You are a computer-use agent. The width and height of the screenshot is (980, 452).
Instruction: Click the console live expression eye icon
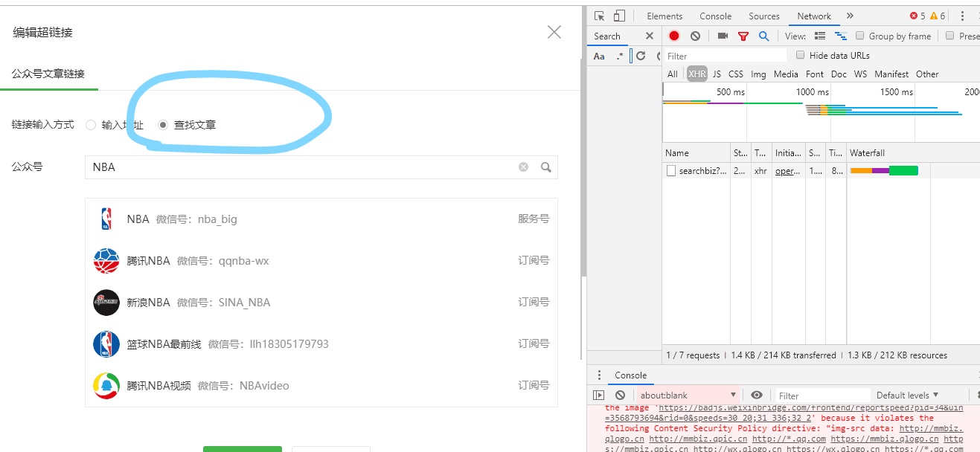tap(757, 395)
